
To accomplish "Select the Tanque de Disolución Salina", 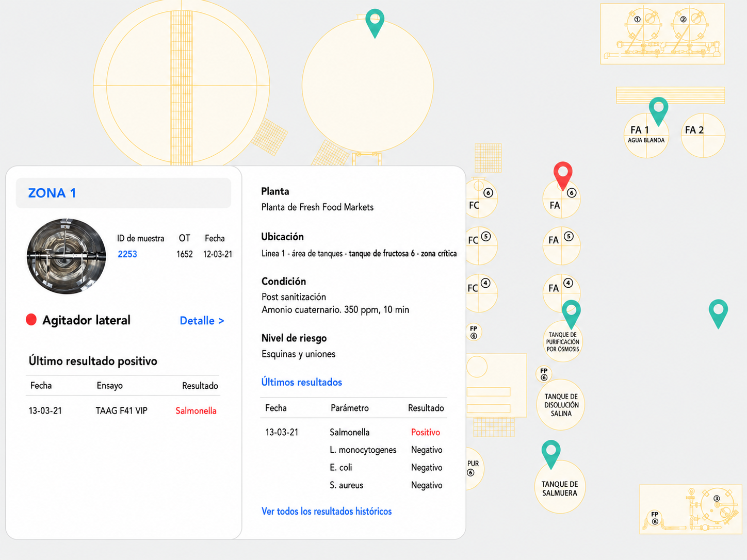I will click(561, 405).
